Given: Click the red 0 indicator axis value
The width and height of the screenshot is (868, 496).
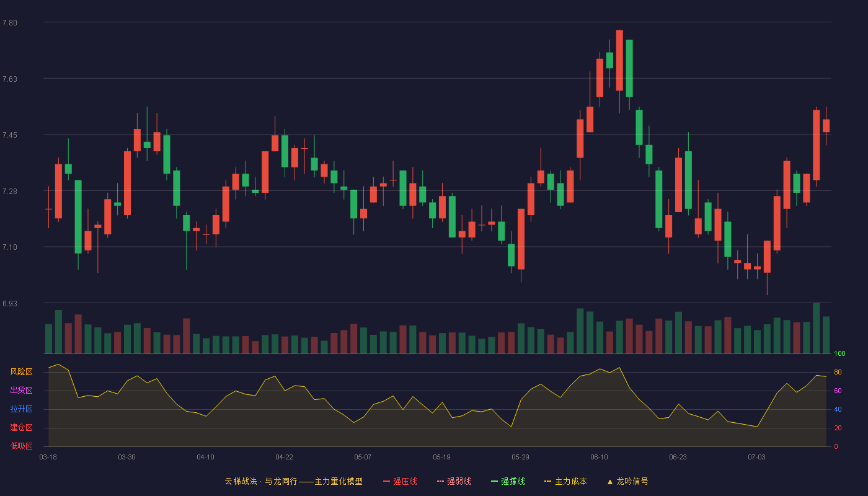Looking at the screenshot, I should pos(836,446).
